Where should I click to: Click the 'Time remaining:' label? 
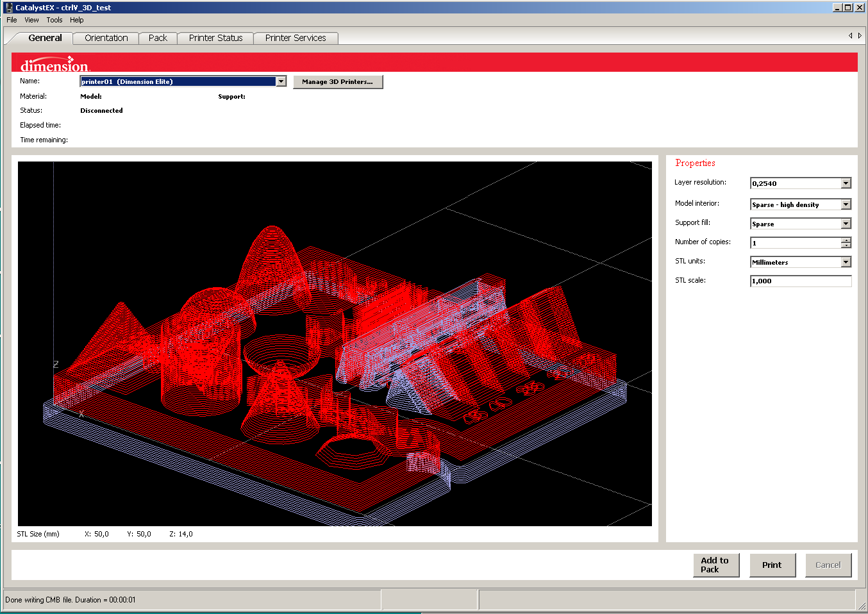44,140
